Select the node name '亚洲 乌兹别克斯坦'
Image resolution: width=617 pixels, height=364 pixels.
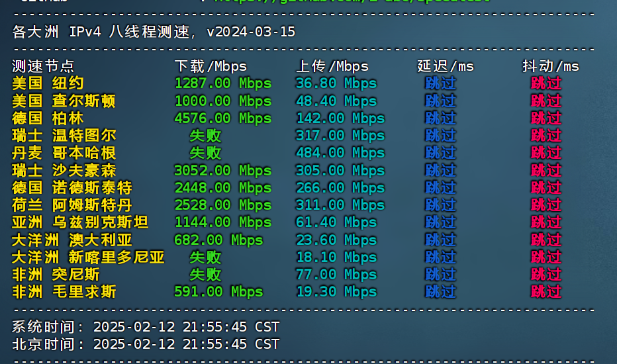pyautogui.click(x=80, y=222)
